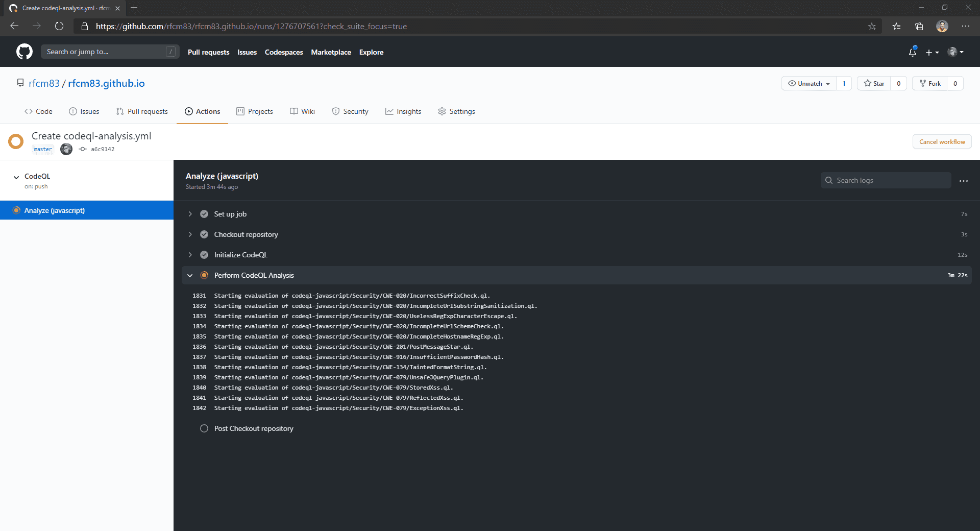Click the green check beside Set up job

point(204,214)
